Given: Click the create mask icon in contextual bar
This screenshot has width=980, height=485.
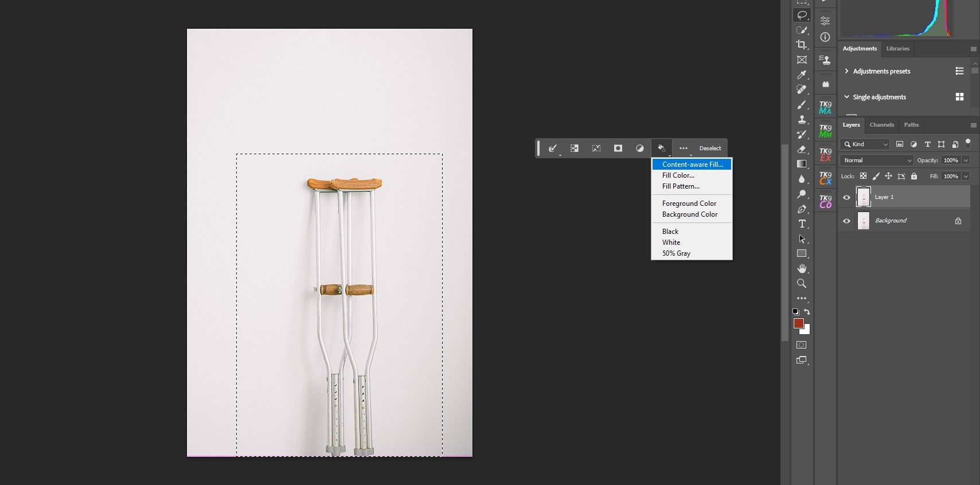Looking at the screenshot, I should 618,148.
